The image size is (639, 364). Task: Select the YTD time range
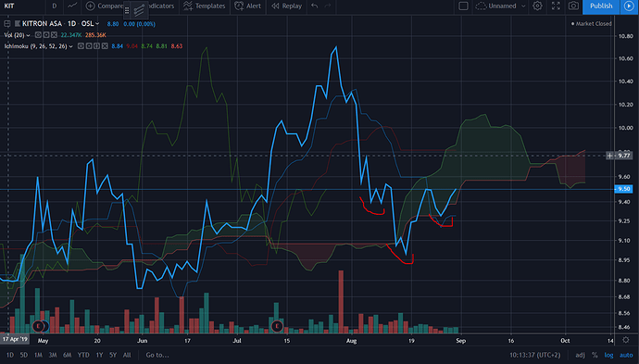[x=83, y=355]
